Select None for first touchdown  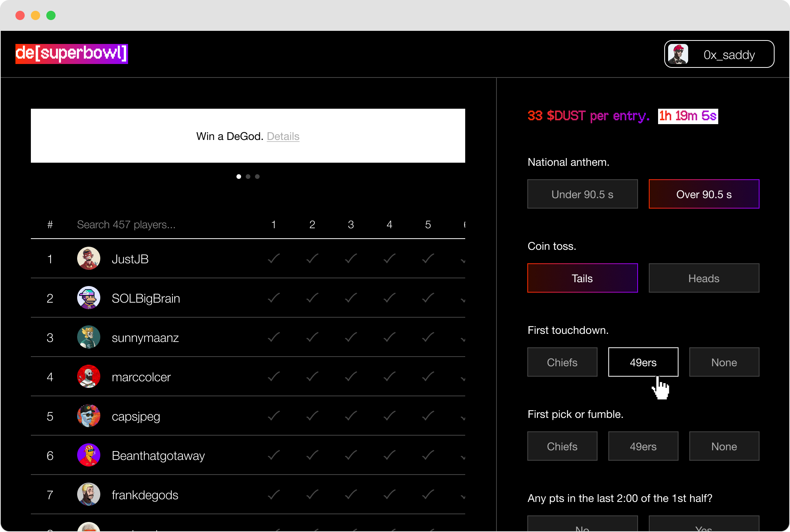pos(724,362)
